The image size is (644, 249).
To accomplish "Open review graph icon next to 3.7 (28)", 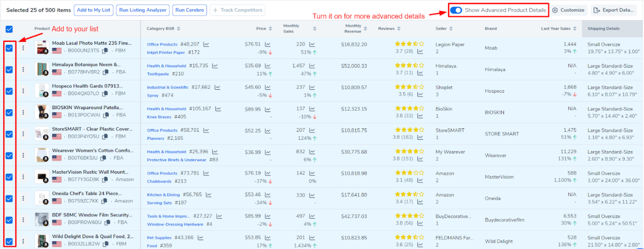I will 420,52.
